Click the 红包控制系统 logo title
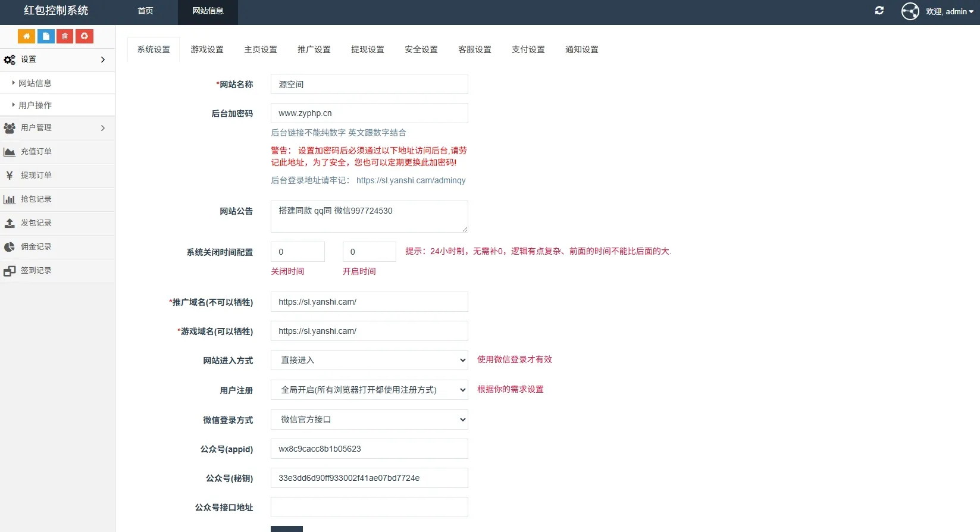Viewport: 980px width, 532px height. pos(56,11)
